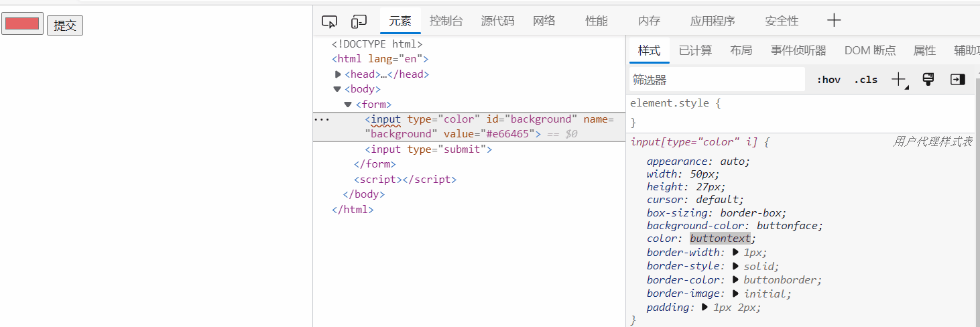Click the cursor: default declaration
Image resolution: width=980 pixels, height=327 pixels.
click(695, 200)
